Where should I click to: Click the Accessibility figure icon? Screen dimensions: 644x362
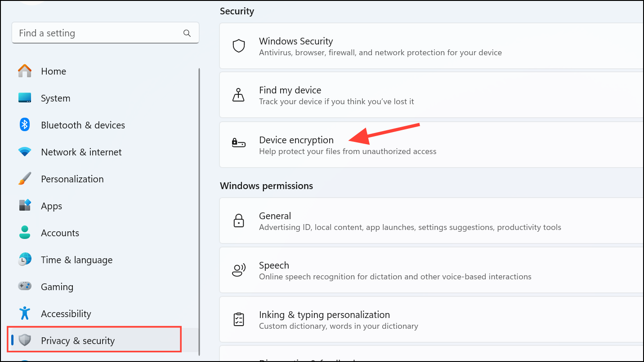(24, 313)
